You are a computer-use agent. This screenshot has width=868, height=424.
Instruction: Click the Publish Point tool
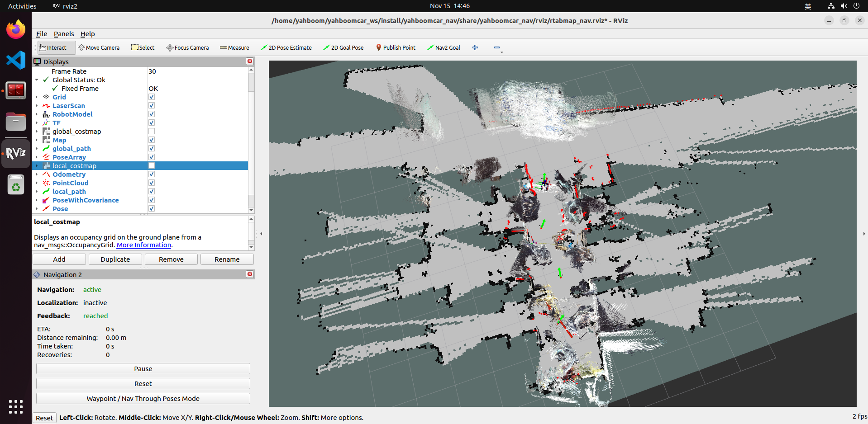[x=396, y=47]
